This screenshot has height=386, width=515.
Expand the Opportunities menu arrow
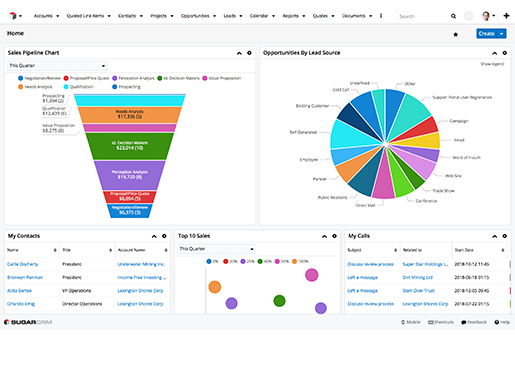215,16
